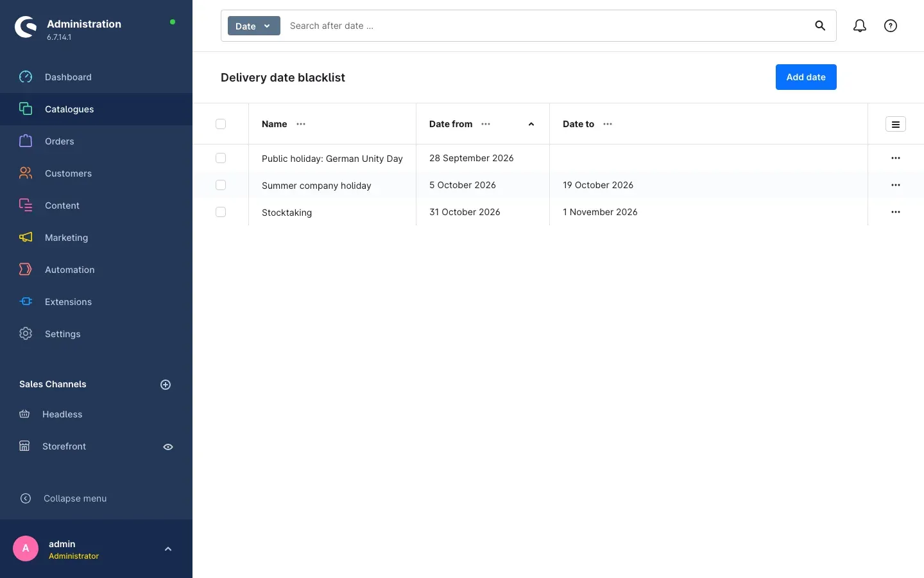Click the Orders bag icon
The image size is (924, 578).
[26, 141]
